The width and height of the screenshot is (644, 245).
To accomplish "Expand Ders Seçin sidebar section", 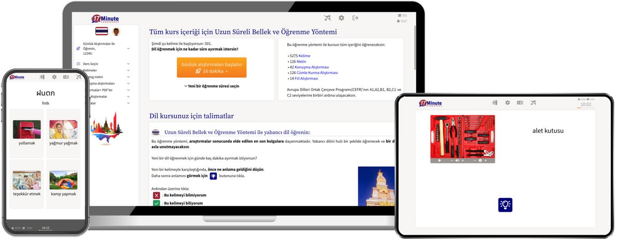I will click(x=128, y=64).
